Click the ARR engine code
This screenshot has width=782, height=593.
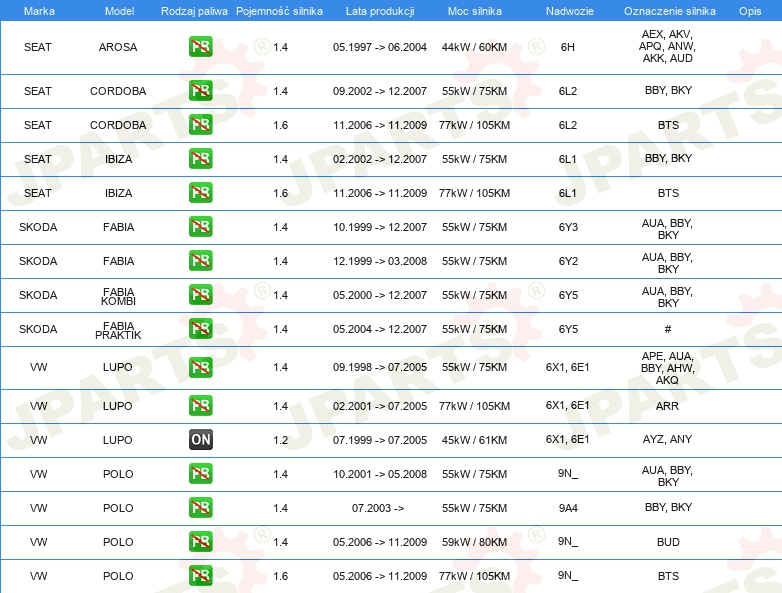pos(667,406)
